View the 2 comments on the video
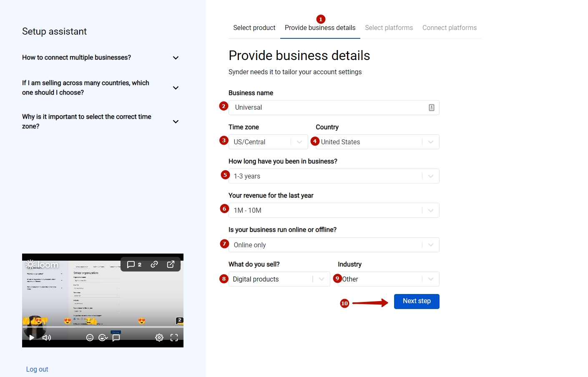 [x=133, y=264]
